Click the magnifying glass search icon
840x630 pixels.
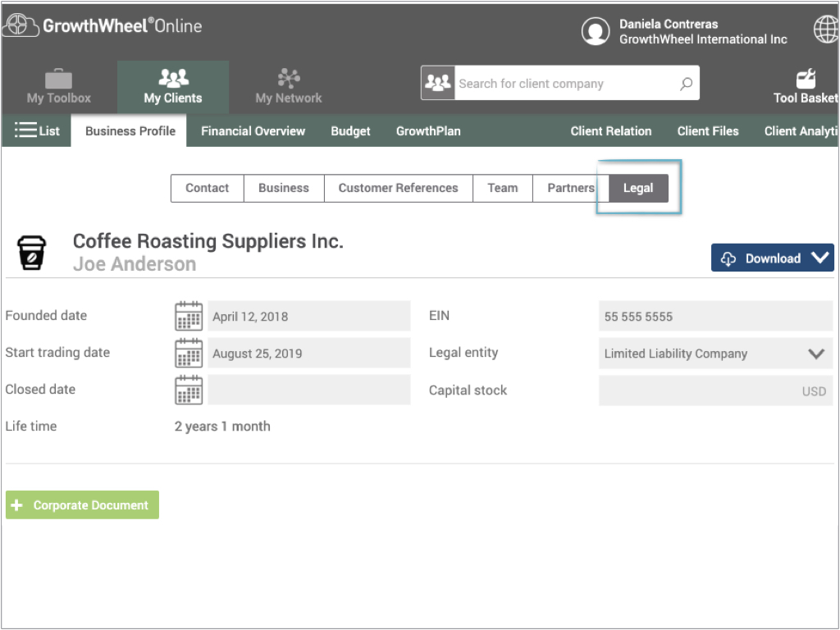(687, 84)
